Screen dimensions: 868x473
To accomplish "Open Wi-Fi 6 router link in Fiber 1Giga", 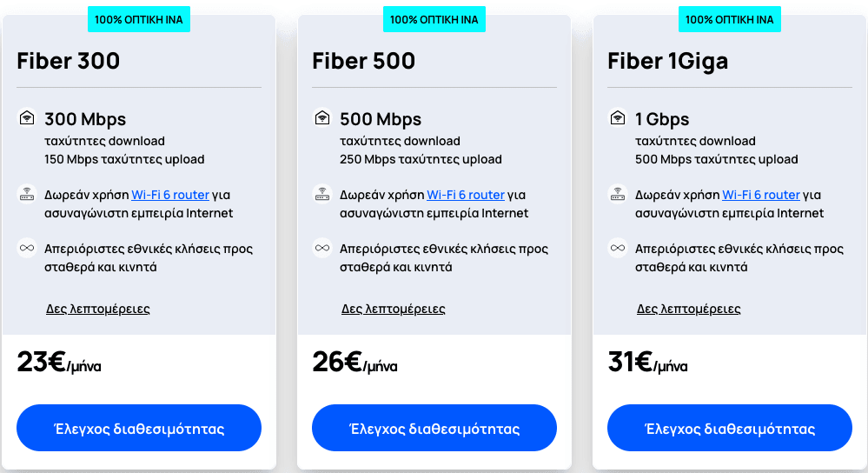I will click(x=761, y=195).
